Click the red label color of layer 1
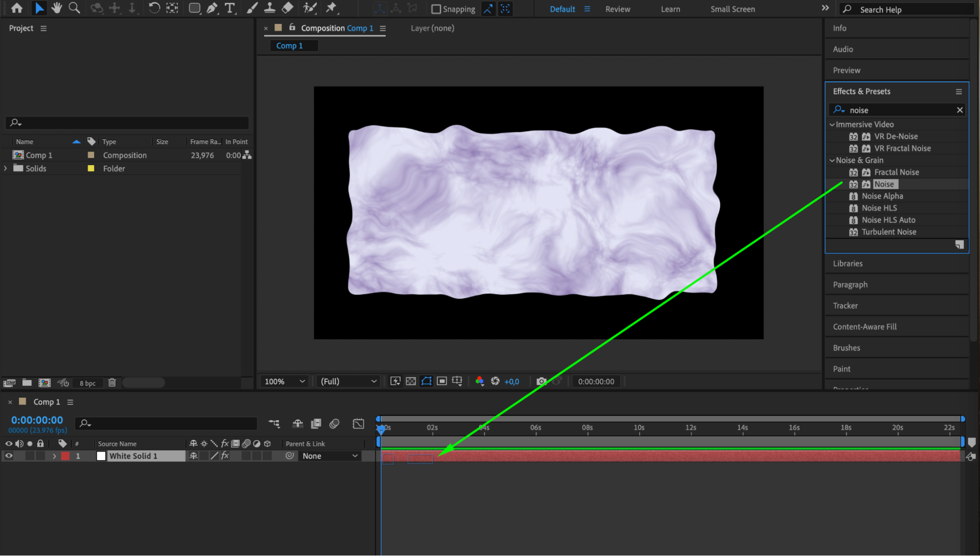 coord(65,456)
